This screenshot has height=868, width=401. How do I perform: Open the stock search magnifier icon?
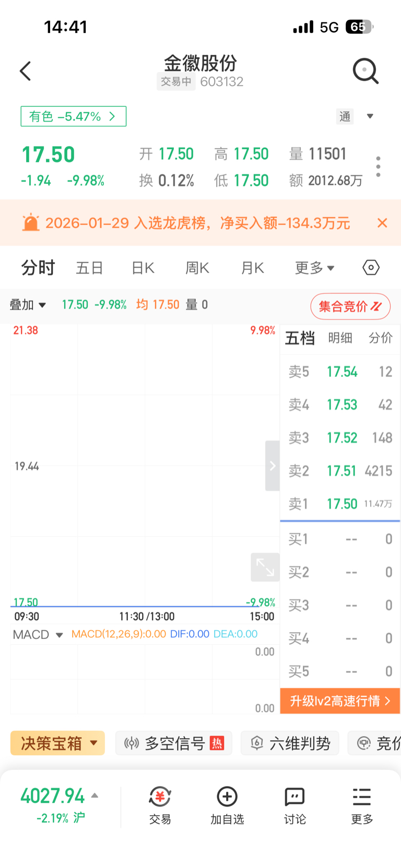pos(365,71)
